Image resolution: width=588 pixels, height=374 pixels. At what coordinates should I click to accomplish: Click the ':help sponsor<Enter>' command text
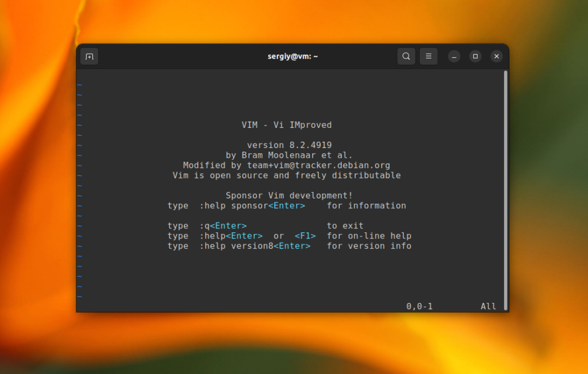point(252,206)
